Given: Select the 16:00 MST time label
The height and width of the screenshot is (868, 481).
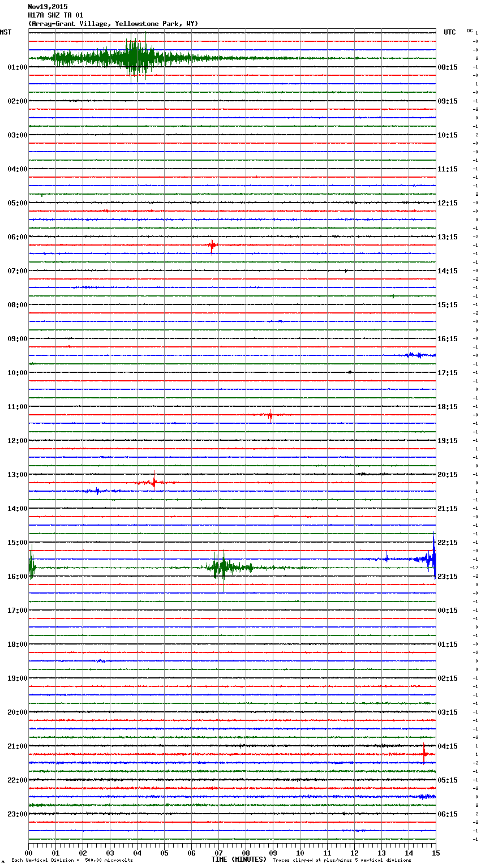Looking at the screenshot, I should tap(18, 577).
